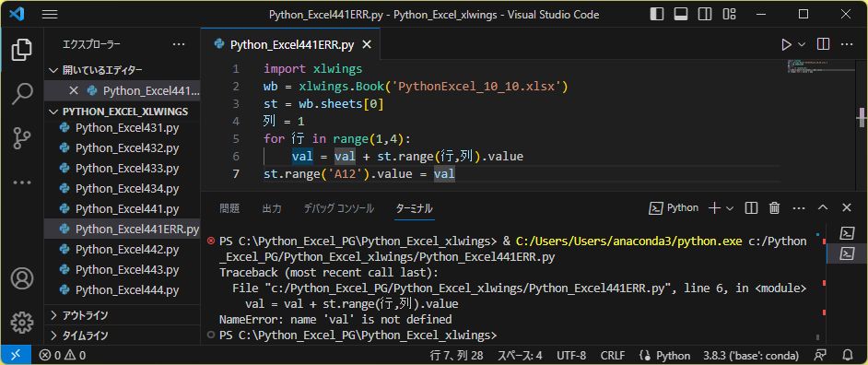Run the Python file with play button
Screen dimensions: 868x365
[x=786, y=45]
